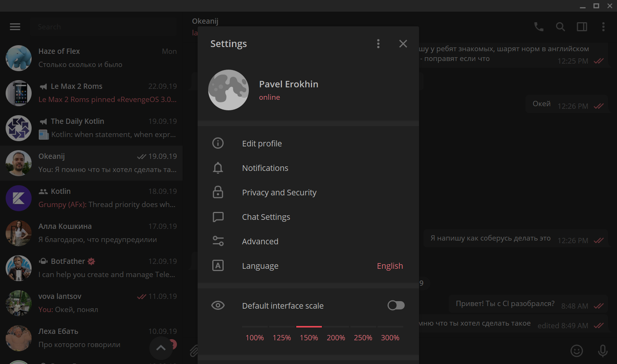Image resolution: width=617 pixels, height=364 pixels.
Task: Open Settings three-dot options menu
Action: (378, 44)
